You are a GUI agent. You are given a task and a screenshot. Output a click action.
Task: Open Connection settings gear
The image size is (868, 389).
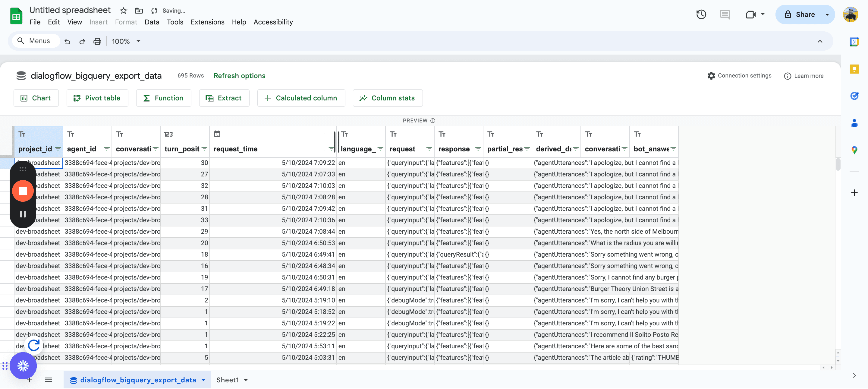711,76
